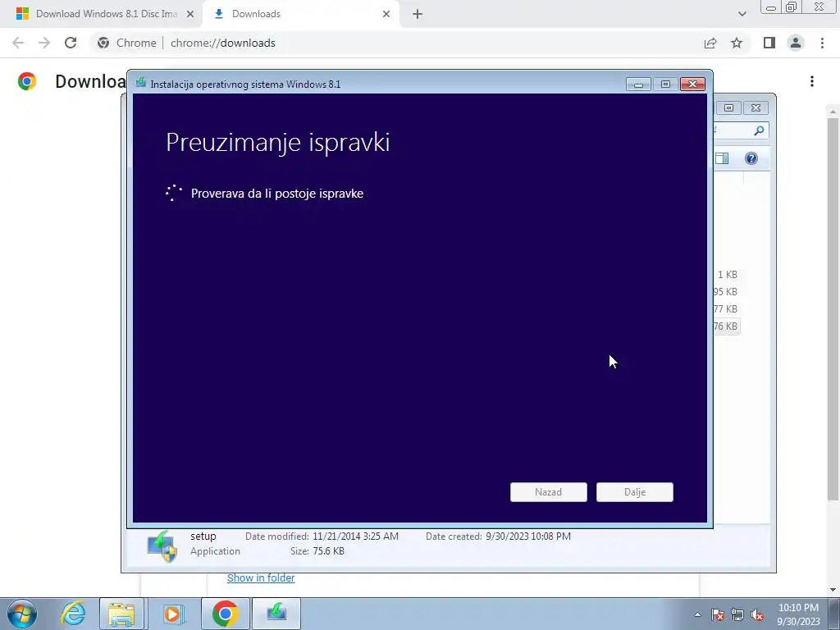Close the Downloads tab

tap(386, 14)
